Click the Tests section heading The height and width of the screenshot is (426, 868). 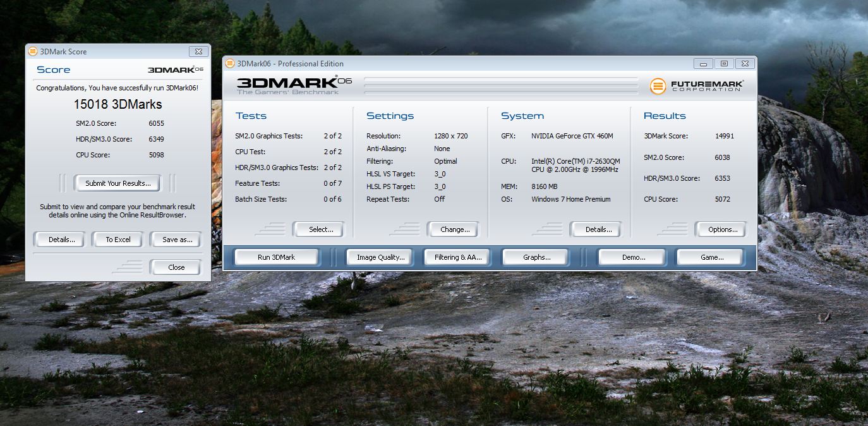[251, 116]
